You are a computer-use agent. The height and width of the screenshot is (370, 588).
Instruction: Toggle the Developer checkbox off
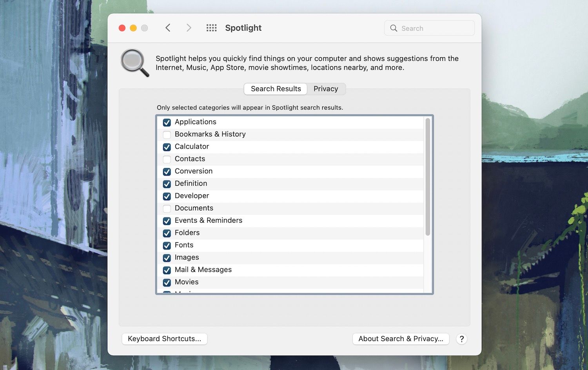tap(167, 196)
